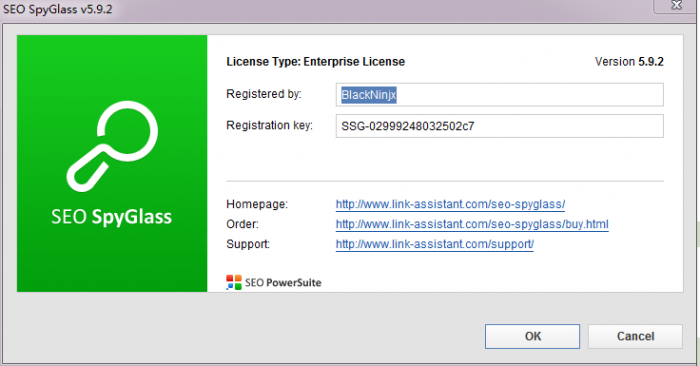Click the SEO PowerSuite logo icon
Image resolution: width=700 pixels, height=366 pixels.
click(x=233, y=283)
